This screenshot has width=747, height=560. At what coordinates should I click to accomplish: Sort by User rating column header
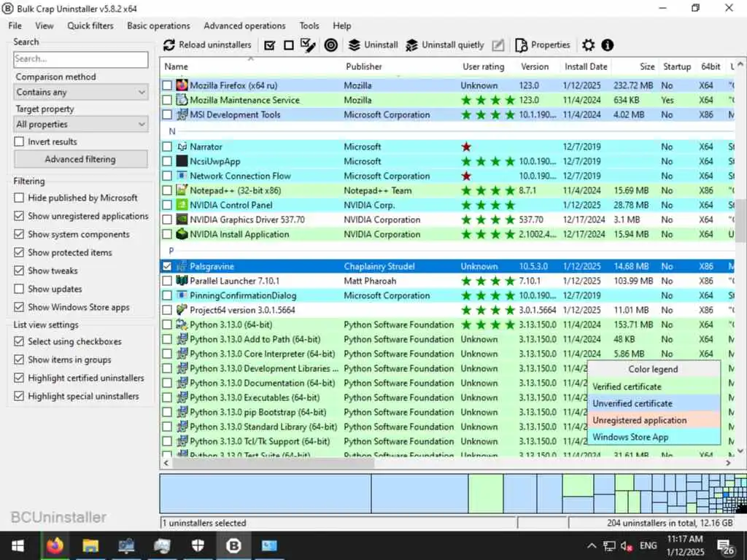click(484, 66)
